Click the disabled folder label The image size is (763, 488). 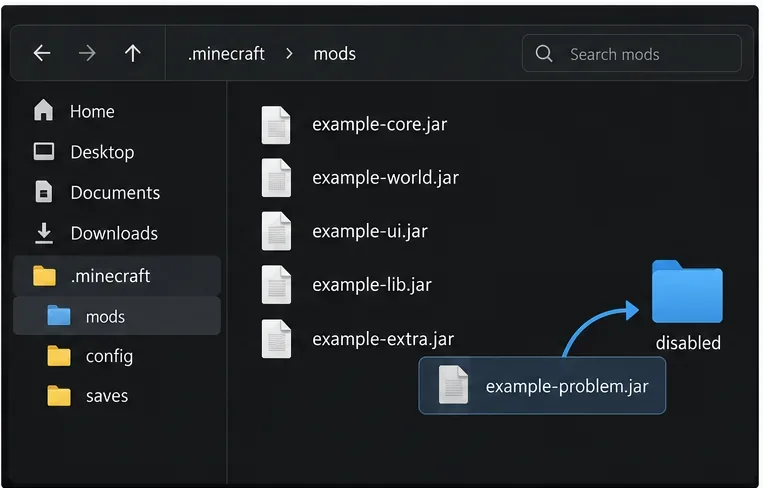688,343
